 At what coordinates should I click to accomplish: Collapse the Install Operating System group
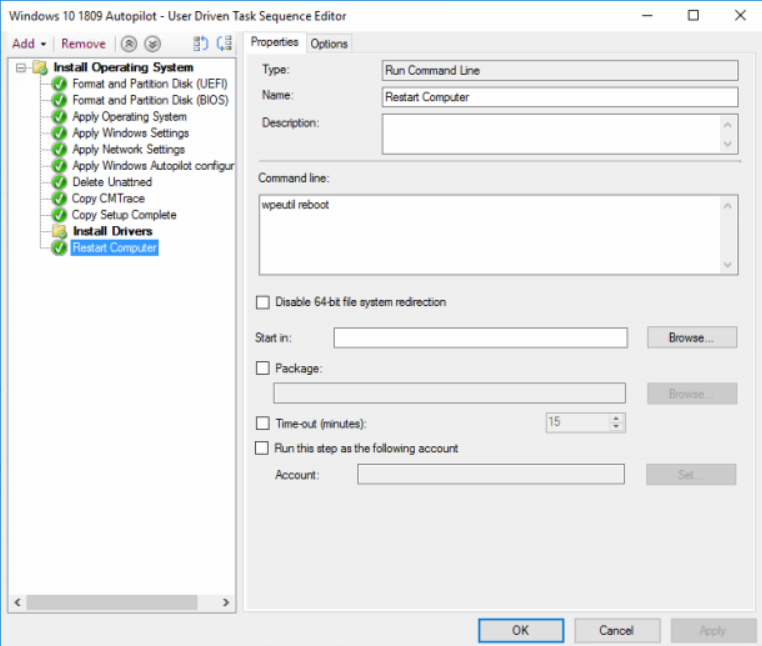pyautogui.click(x=21, y=68)
